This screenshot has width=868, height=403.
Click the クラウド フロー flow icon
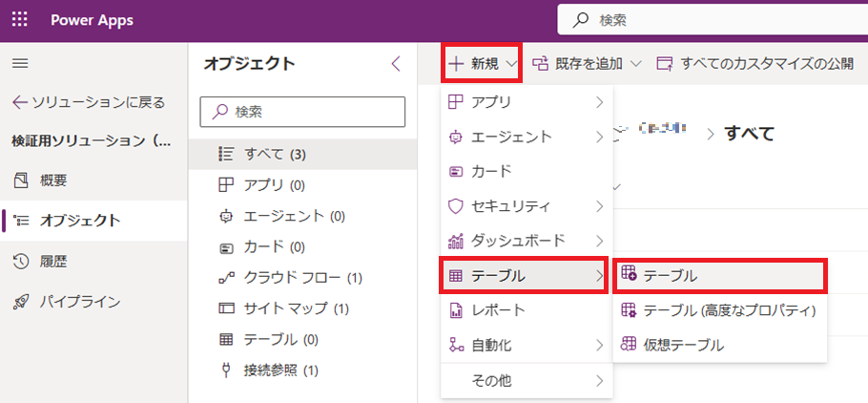(226, 277)
